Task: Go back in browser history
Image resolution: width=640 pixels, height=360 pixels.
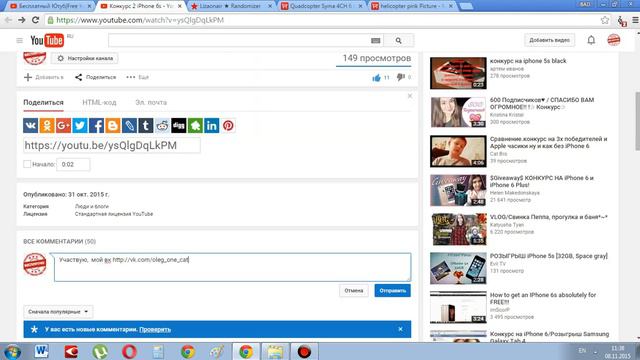Action: pyautogui.click(x=8, y=20)
